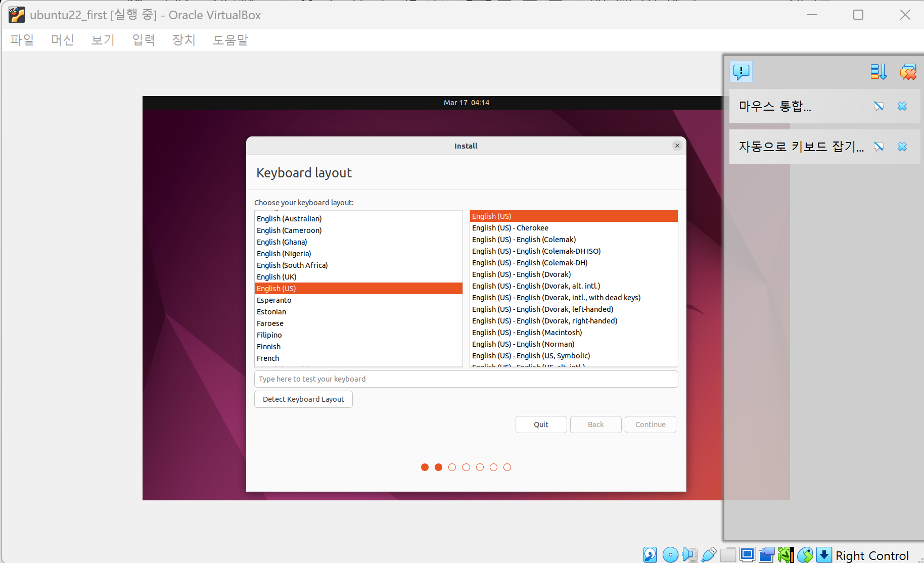Dismiss the 자동으로 키보드 잡기 notification
This screenshot has height=563, width=924.
click(x=902, y=147)
